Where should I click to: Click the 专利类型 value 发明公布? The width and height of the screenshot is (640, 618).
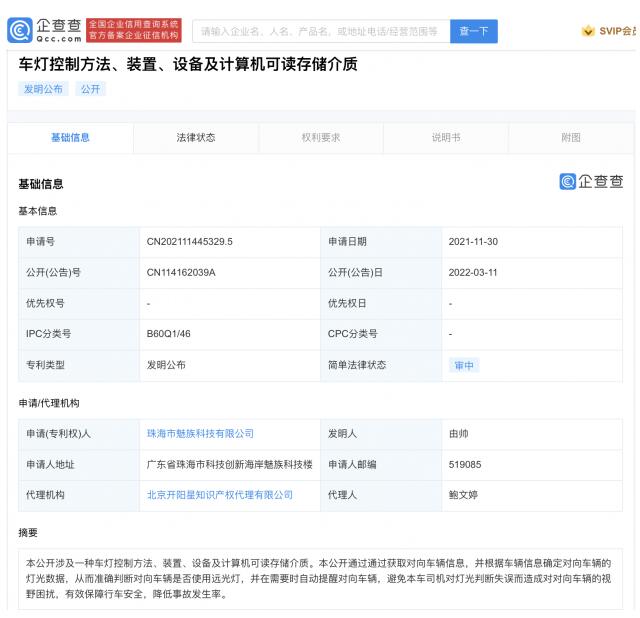pos(166,365)
